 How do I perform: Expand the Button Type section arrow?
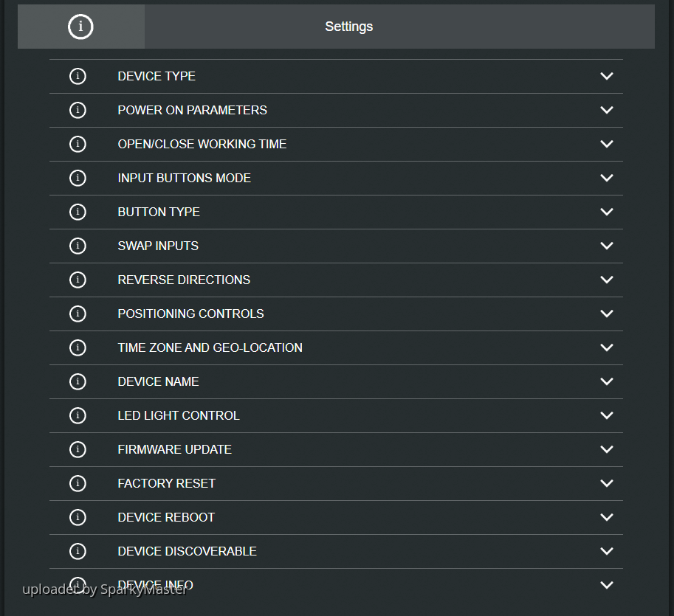(607, 212)
